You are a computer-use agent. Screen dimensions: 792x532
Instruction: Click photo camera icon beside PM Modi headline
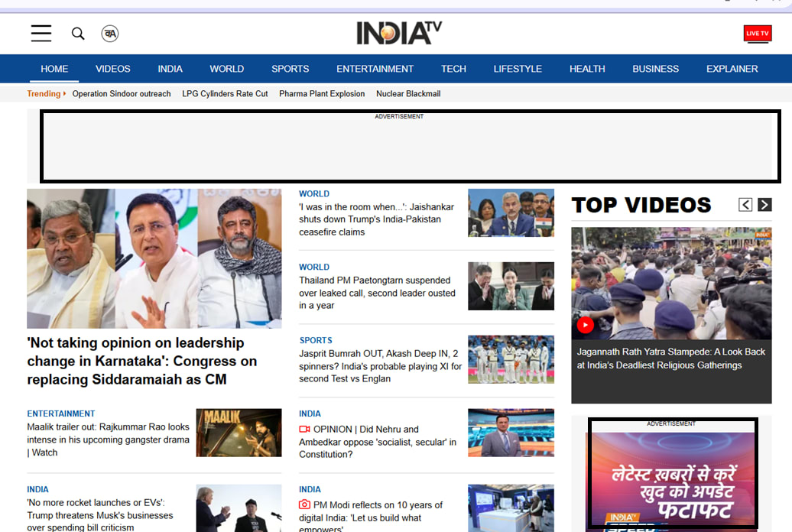(x=304, y=504)
